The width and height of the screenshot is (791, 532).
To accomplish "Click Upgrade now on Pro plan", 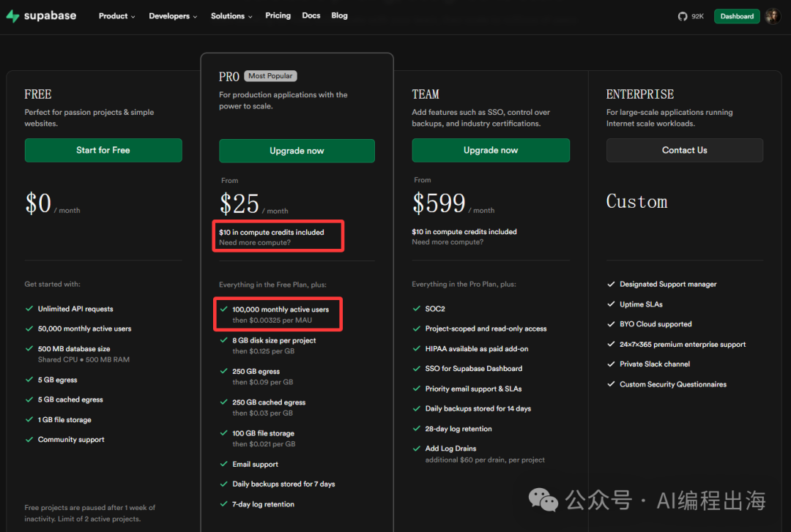I will click(297, 151).
